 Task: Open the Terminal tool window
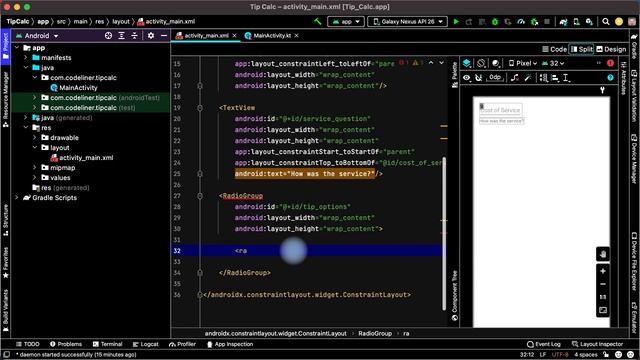click(x=107, y=344)
